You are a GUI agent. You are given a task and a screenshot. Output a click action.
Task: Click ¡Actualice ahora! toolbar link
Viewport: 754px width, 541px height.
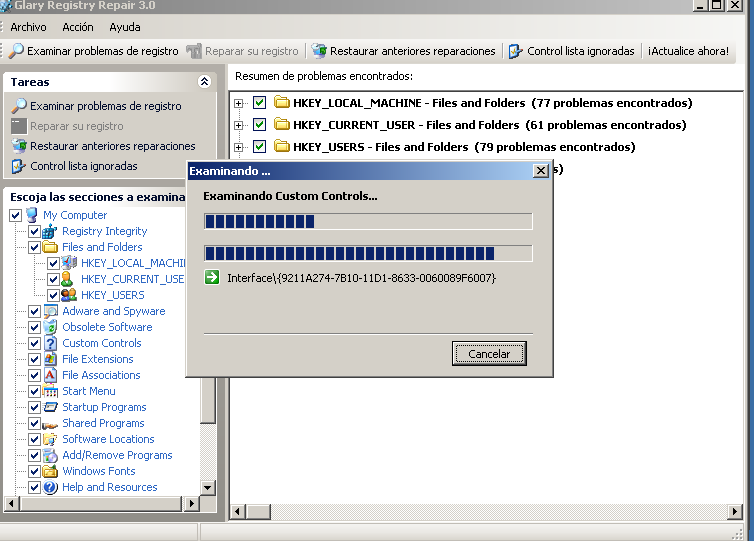[x=688, y=51]
